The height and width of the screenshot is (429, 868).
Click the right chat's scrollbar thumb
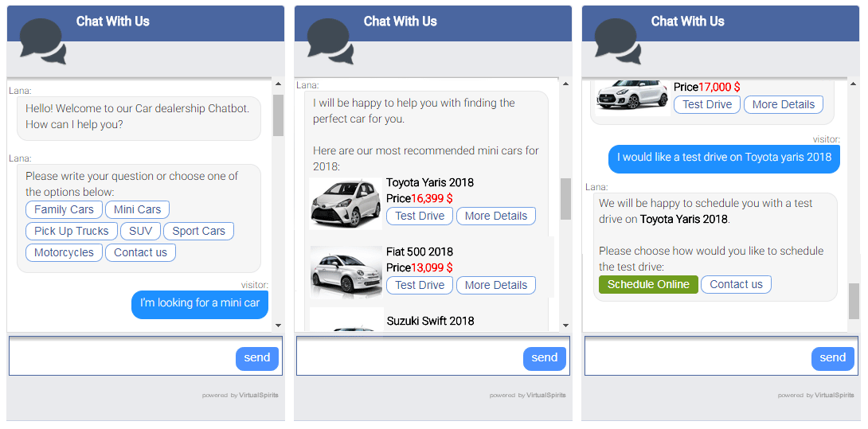(x=854, y=301)
